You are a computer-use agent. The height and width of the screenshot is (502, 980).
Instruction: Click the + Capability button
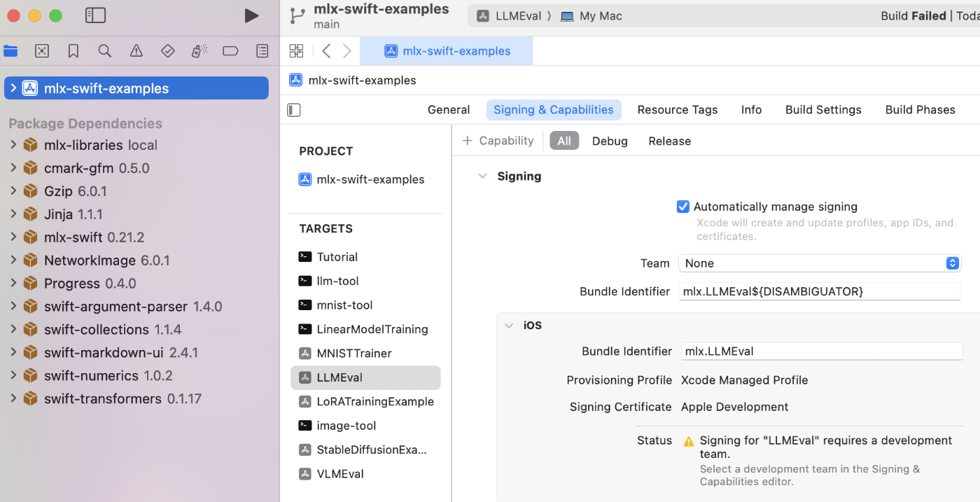tap(498, 141)
